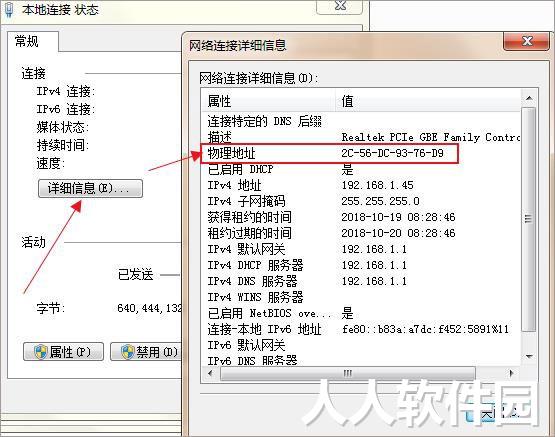
Task: Open 详细信息(E)... details button
Action: pyautogui.click(x=90, y=188)
